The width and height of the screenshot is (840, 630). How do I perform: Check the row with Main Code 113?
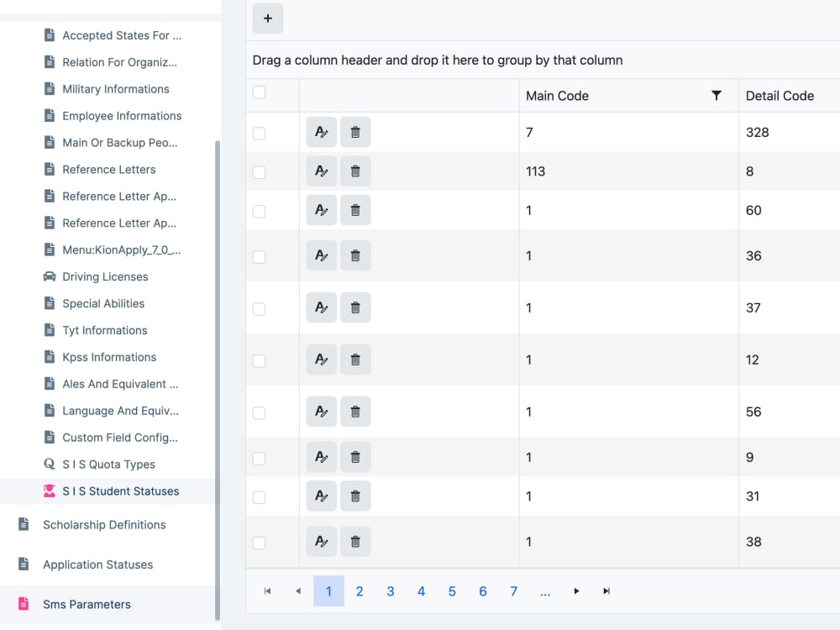[260, 172]
